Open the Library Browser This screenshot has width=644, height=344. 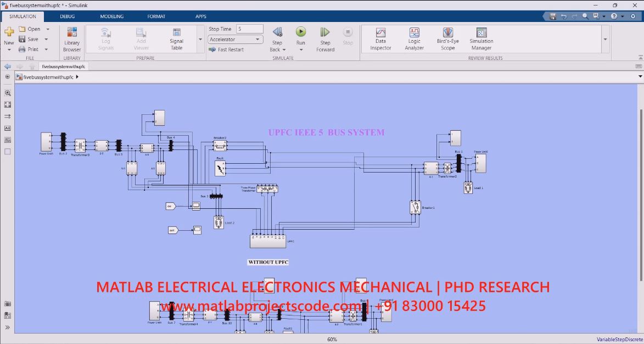(x=72, y=39)
